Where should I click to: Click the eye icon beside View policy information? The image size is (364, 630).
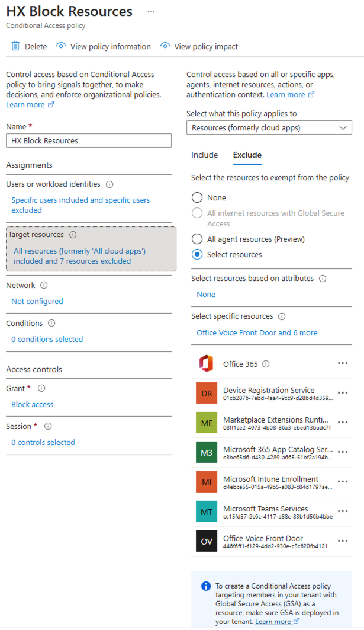coord(60,46)
